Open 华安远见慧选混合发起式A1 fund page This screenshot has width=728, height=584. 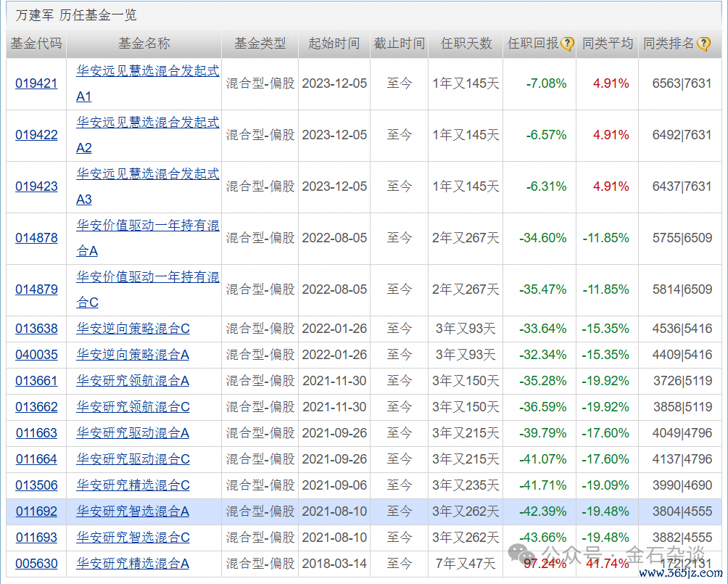click(x=148, y=83)
